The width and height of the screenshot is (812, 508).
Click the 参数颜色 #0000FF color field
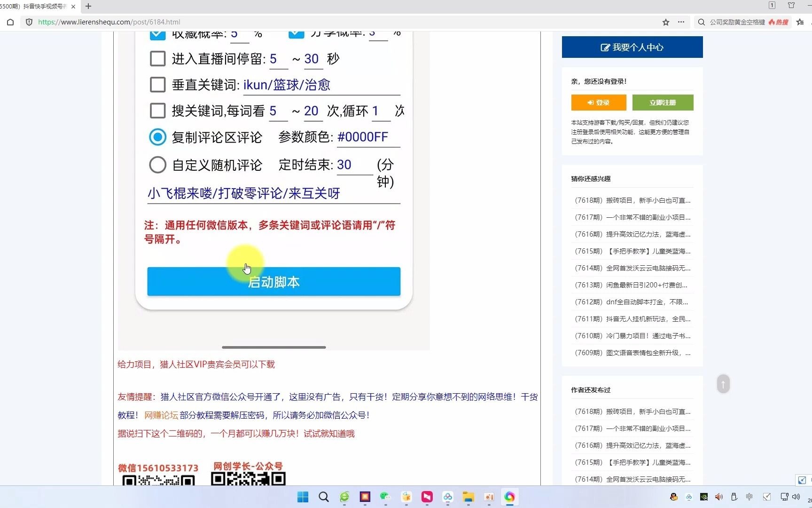point(367,137)
